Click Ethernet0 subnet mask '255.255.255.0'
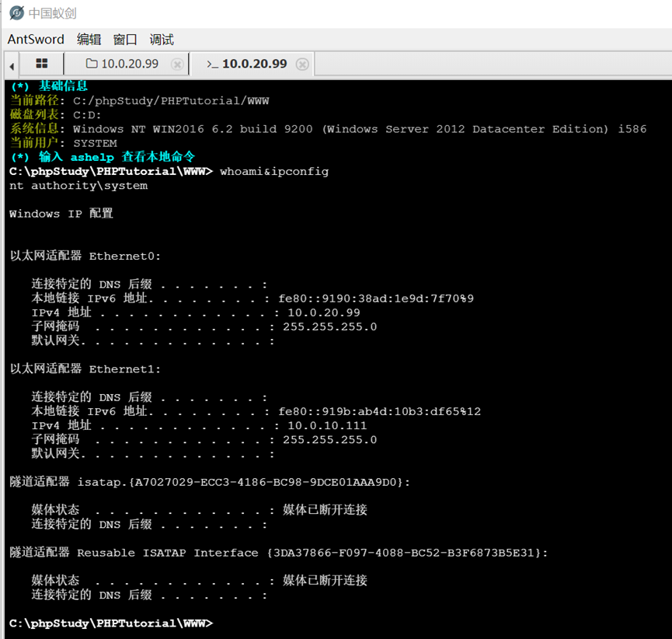 [x=329, y=326]
